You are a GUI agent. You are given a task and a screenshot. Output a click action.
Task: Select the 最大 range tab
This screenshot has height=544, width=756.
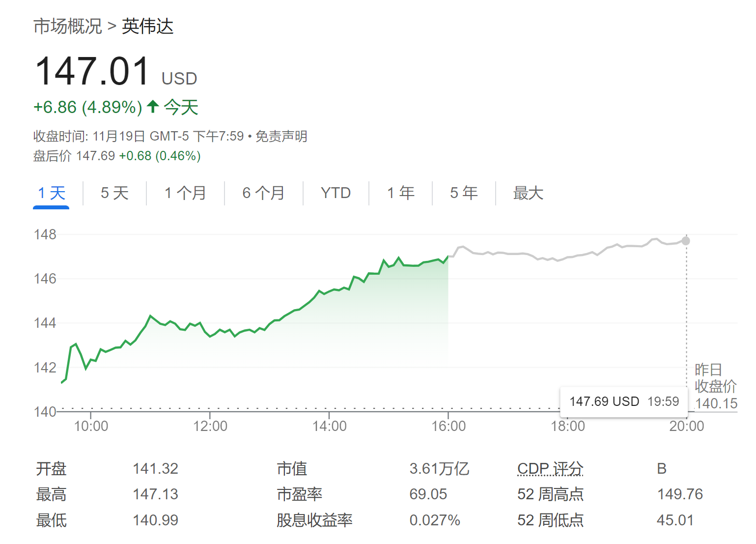[528, 193]
